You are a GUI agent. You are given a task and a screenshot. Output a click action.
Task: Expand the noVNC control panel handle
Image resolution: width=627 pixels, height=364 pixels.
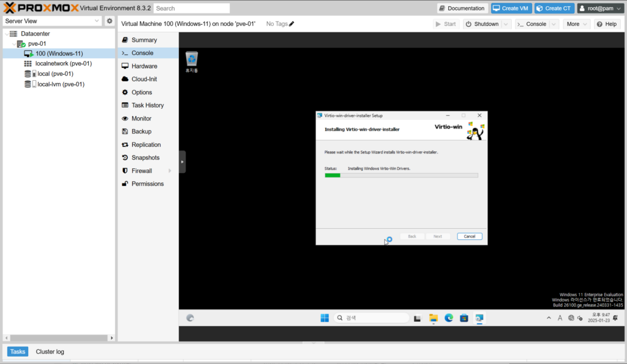(182, 162)
